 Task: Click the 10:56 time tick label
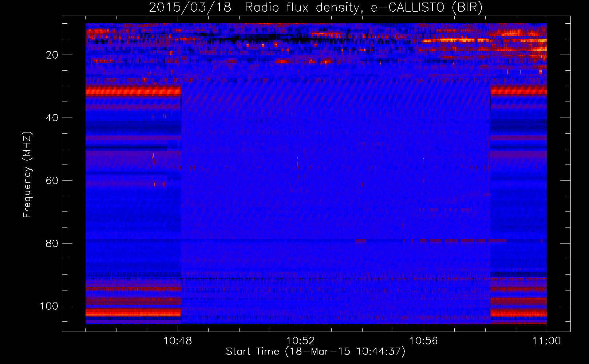point(424,341)
